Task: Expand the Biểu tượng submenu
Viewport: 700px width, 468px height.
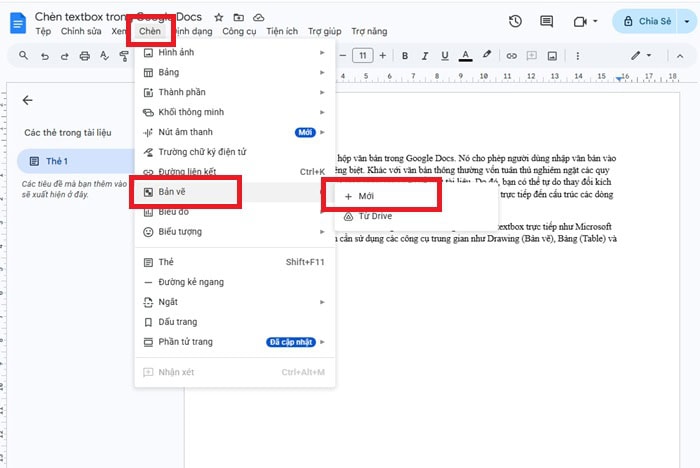Action: pyautogui.click(x=235, y=232)
